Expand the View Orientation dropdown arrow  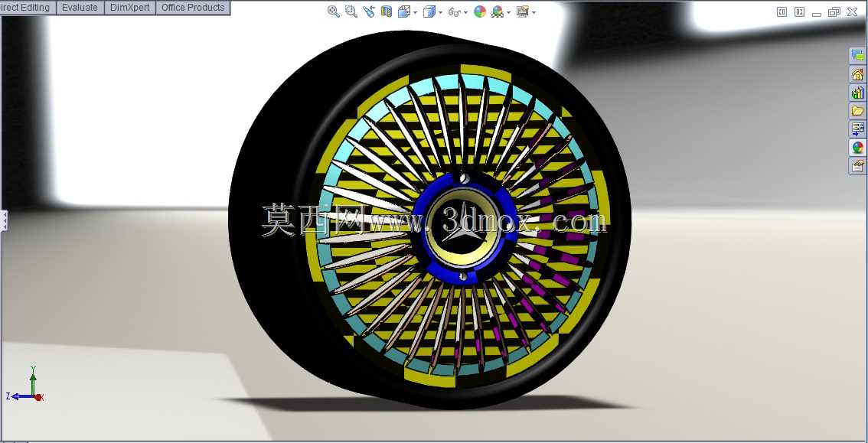415,12
